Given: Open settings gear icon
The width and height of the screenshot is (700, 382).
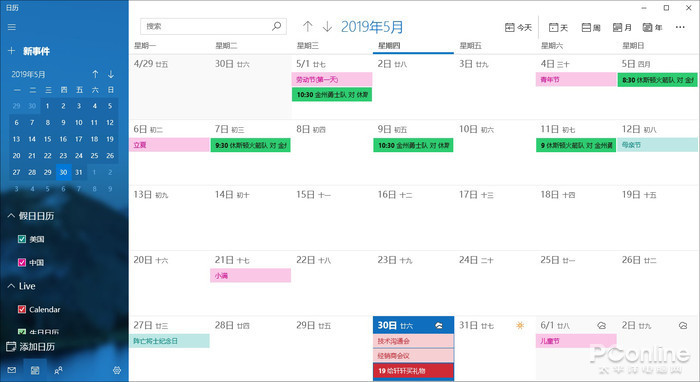Looking at the screenshot, I should tap(117, 370).
